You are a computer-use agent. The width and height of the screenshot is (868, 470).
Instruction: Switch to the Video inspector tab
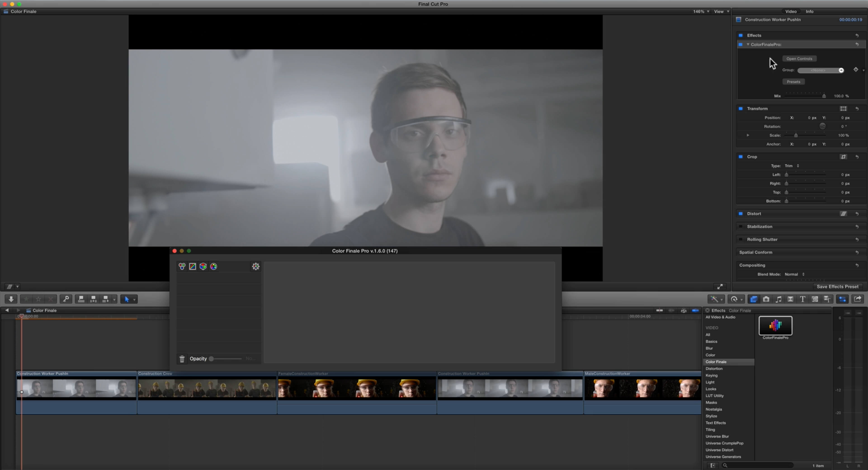point(791,12)
